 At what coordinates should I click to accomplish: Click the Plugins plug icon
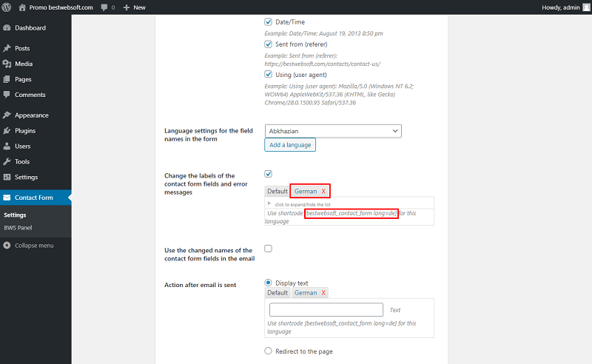tap(7, 131)
